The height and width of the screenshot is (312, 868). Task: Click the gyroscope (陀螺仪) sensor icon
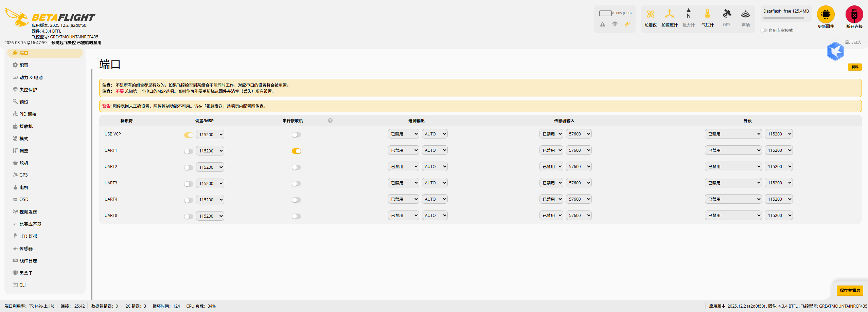[x=650, y=14]
